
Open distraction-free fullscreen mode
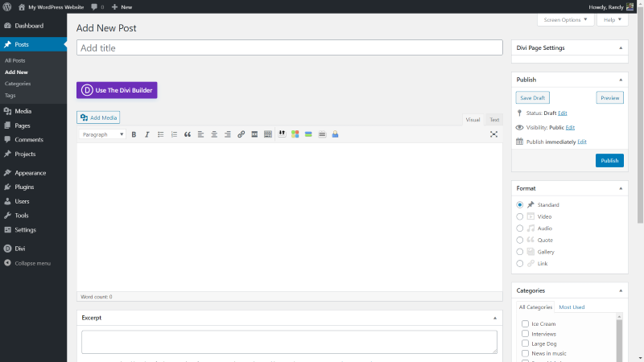[493, 134]
